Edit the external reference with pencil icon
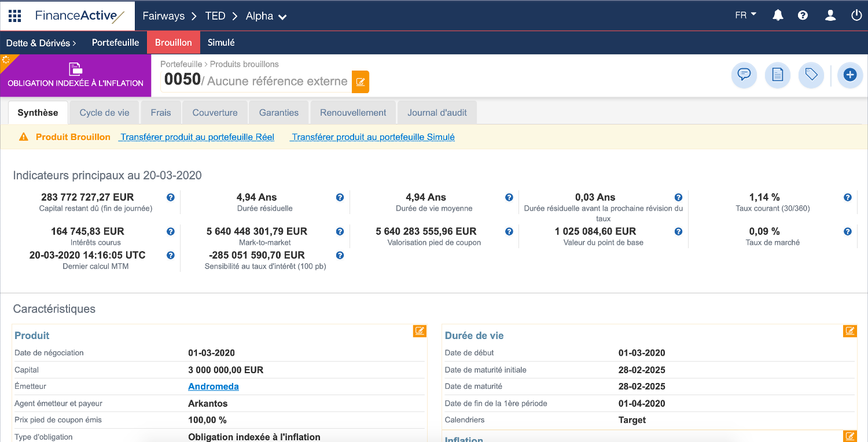This screenshot has width=868, height=442. click(361, 82)
